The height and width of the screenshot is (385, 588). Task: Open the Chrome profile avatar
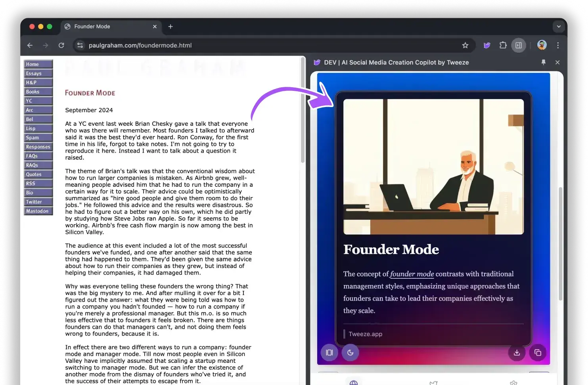click(542, 45)
